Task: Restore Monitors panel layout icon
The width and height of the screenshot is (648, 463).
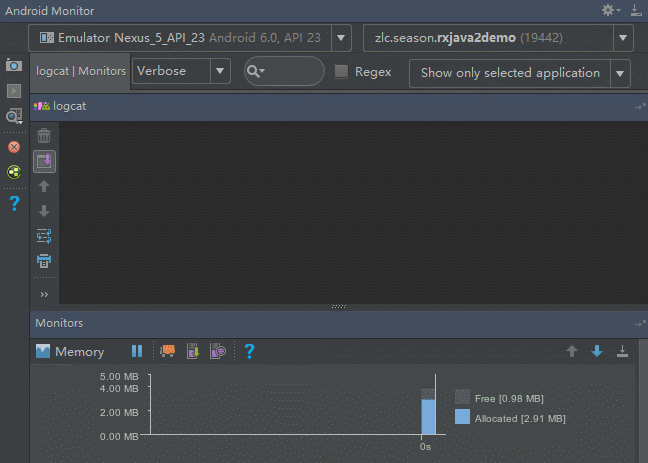Action: point(640,324)
